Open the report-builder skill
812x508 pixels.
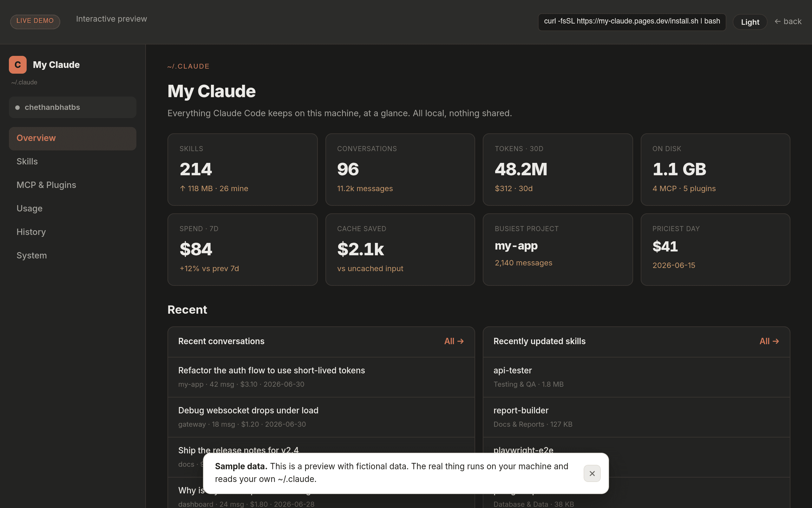tap(636, 417)
